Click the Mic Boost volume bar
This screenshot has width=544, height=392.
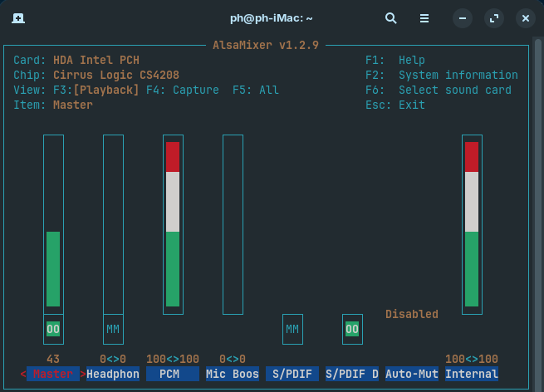[x=233, y=224]
